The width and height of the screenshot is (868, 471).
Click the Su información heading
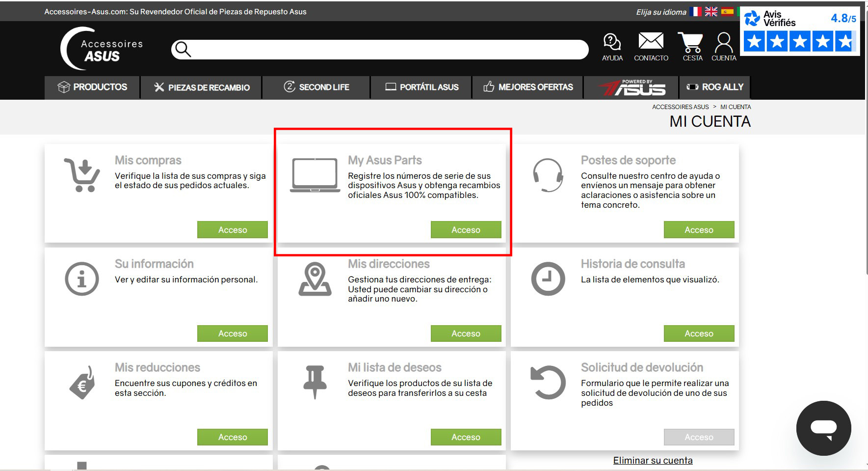[154, 264]
